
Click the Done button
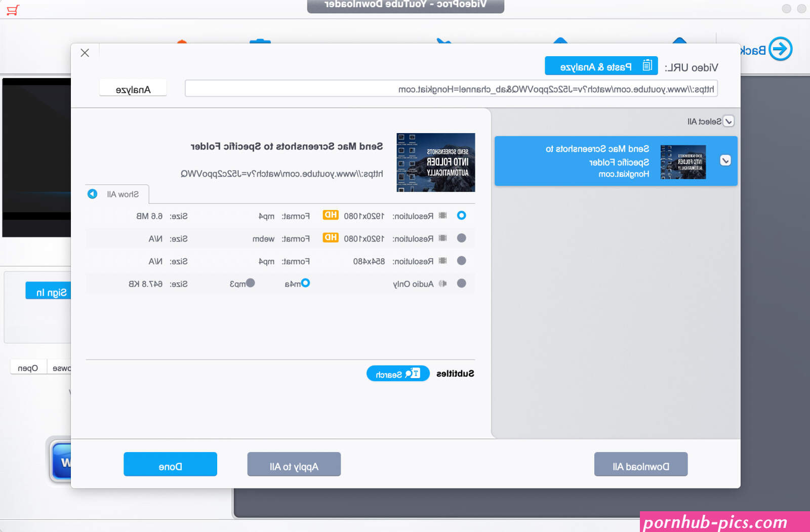coord(170,464)
